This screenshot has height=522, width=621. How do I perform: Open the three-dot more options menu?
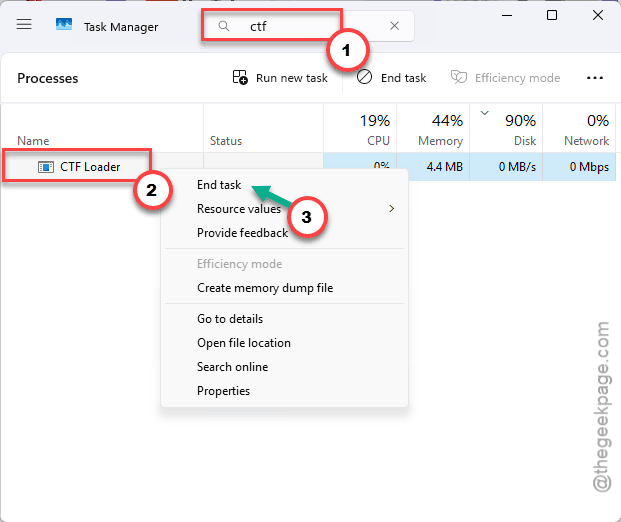pos(594,78)
